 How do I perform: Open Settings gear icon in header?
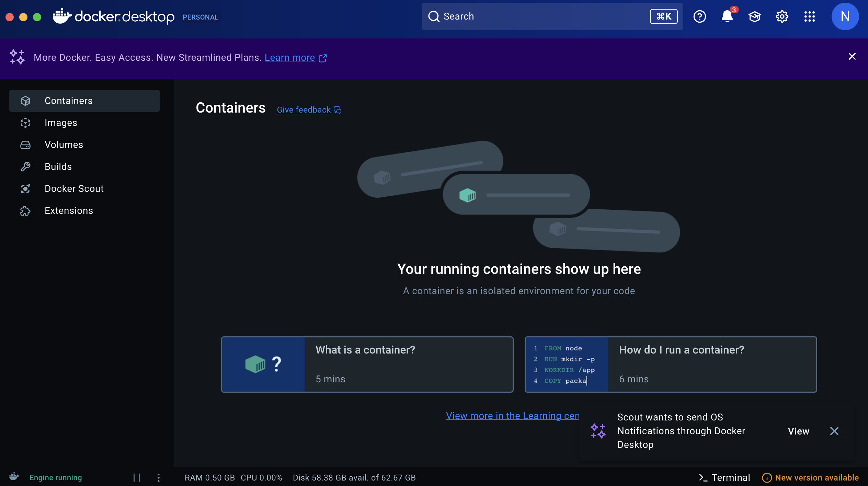pyautogui.click(x=782, y=16)
